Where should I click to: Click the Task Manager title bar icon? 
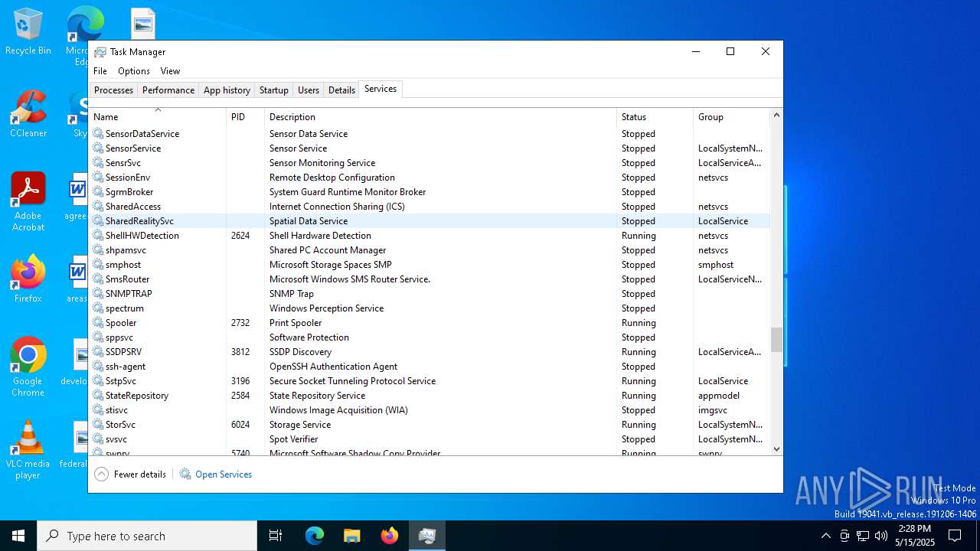100,52
